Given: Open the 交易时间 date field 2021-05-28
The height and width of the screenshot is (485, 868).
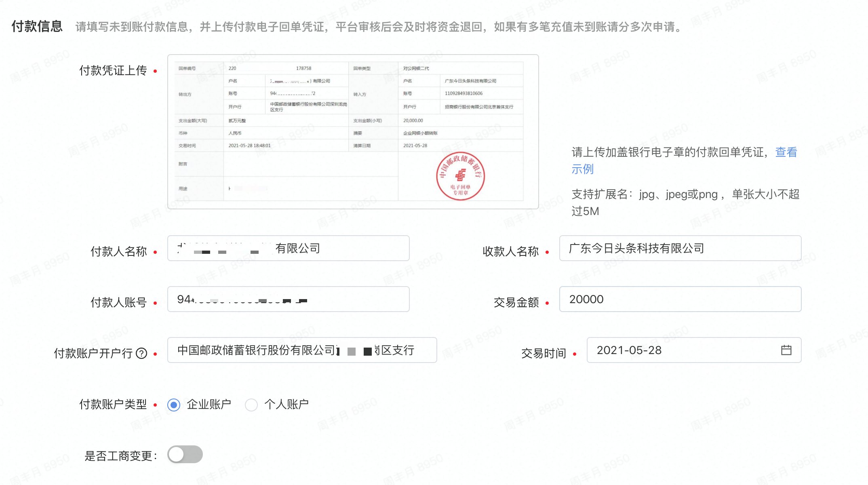Looking at the screenshot, I should click(694, 350).
